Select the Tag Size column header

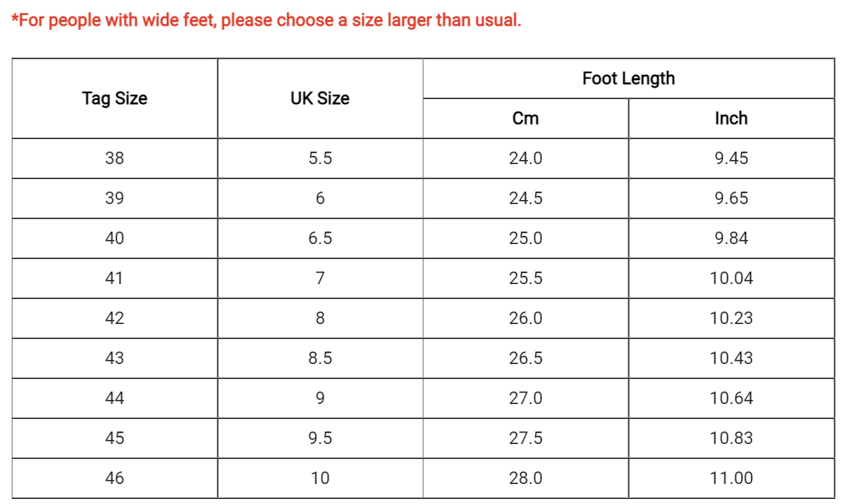pyautogui.click(x=114, y=98)
